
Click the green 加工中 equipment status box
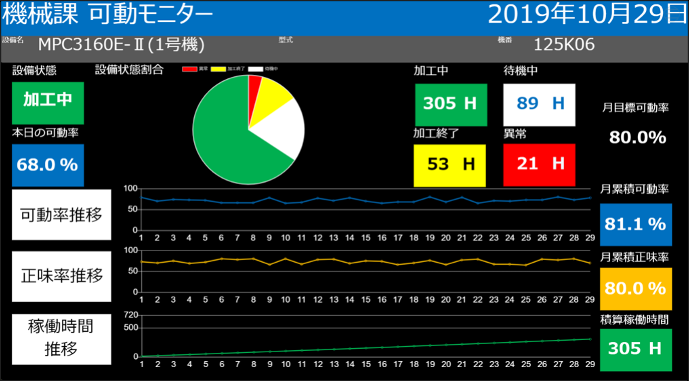48,103
